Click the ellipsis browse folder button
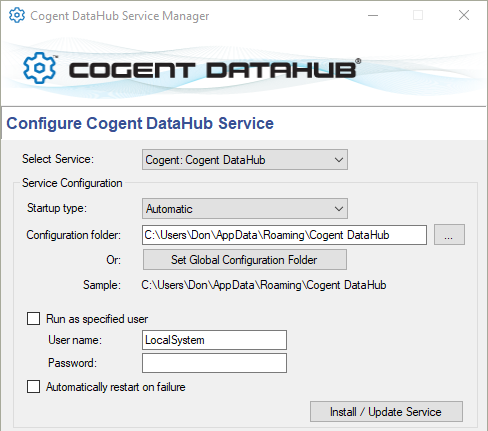488x431 pixels. 449,235
